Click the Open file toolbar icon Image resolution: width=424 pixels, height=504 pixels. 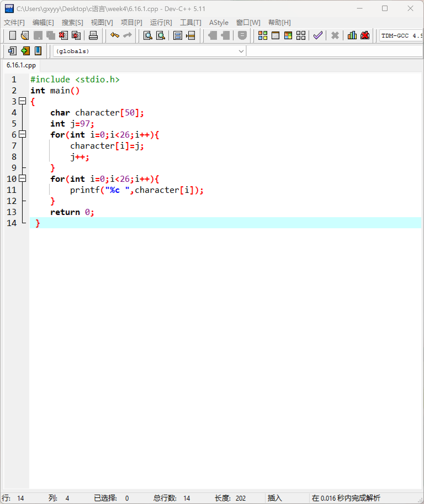pos(25,35)
